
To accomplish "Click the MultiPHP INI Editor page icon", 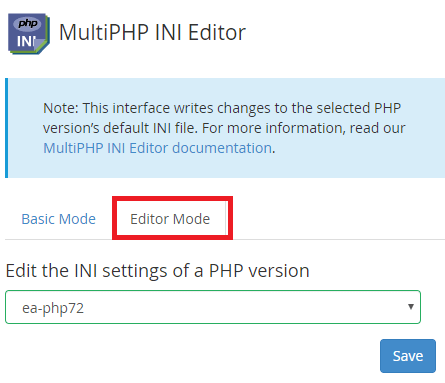I will 29,34.
